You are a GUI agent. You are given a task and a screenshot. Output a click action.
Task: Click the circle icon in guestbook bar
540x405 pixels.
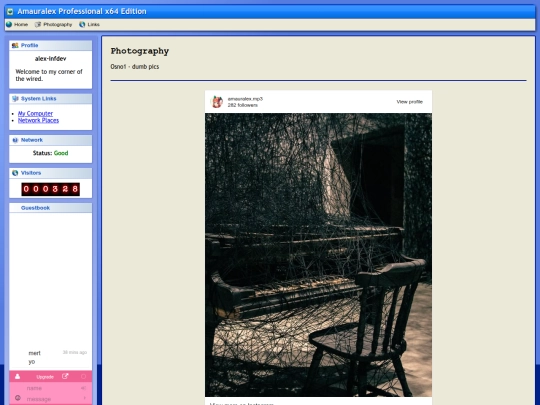[x=83, y=376]
